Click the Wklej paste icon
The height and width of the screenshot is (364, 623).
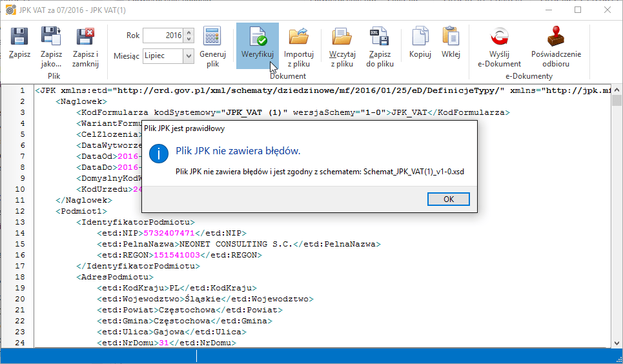[x=451, y=37]
